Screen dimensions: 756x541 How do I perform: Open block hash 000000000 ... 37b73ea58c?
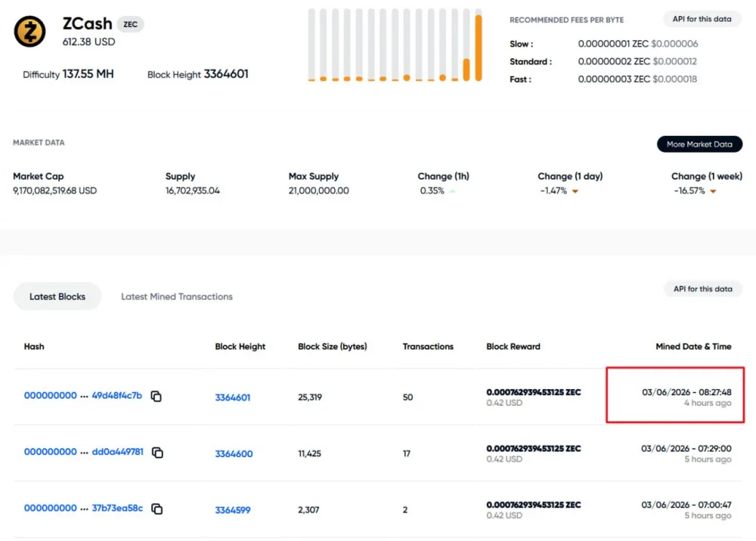point(83,508)
